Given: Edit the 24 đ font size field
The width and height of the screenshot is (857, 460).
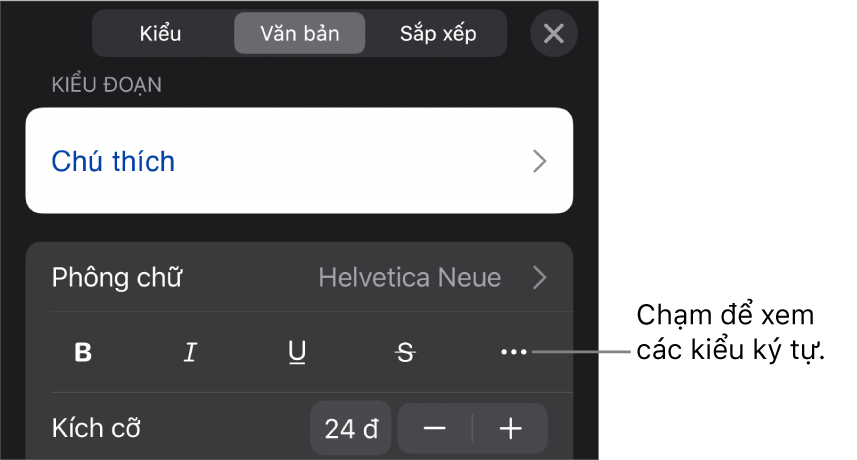Looking at the screenshot, I should (x=351, y=429).
